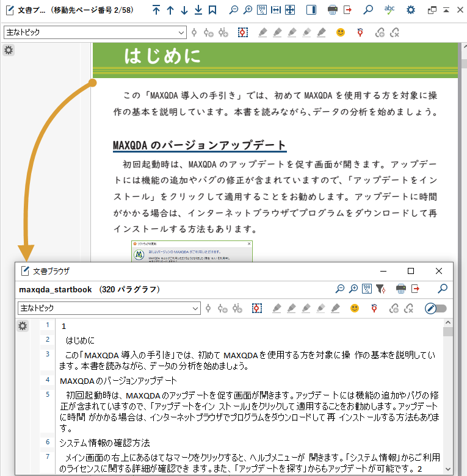Image resolution: width=467 pixels, height=476 pixels.
Task: Reset lower window view to 100%
Action: point(367,289)
